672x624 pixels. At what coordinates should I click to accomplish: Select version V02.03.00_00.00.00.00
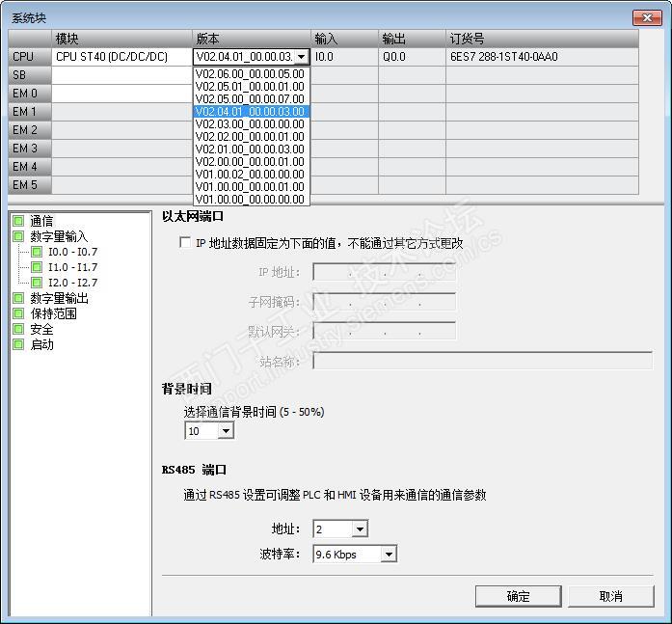(x=251, y=123)
